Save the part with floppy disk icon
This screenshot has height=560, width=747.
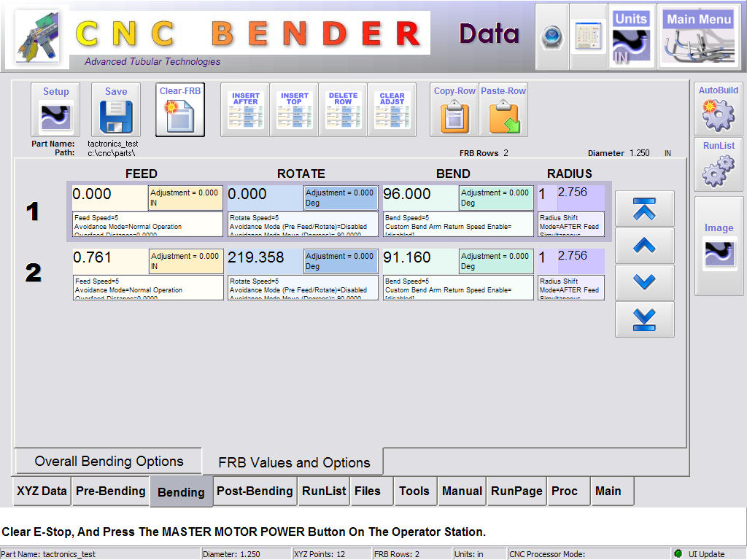116,110
